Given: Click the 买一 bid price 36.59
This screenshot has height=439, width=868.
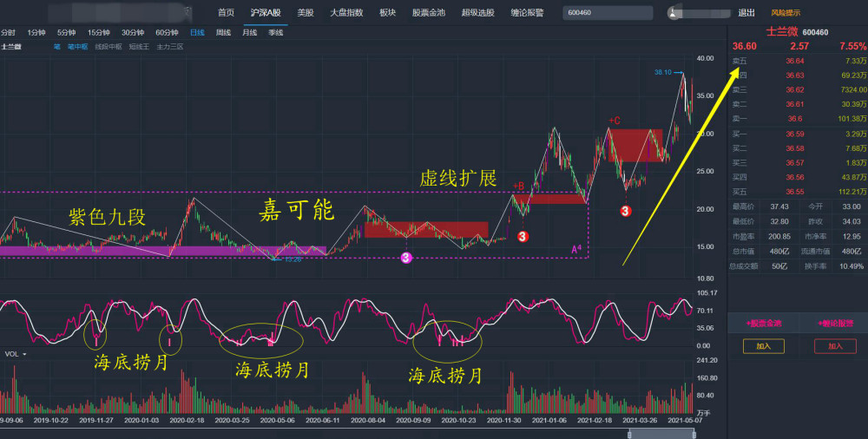Looking at the screenshot, I should pyautogui.click(x=795, y=134).
